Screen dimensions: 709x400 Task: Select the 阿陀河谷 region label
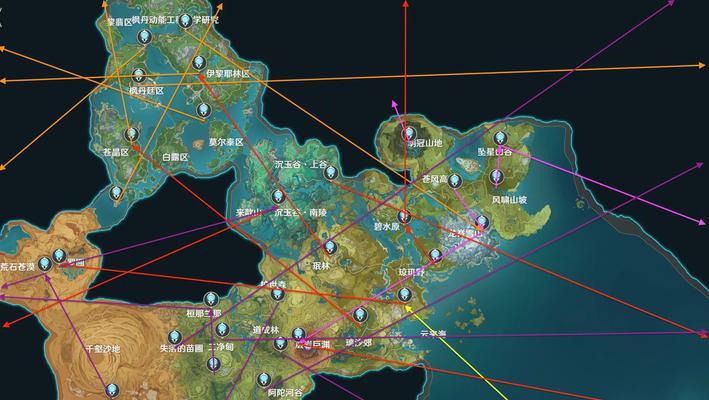point(285,393)
